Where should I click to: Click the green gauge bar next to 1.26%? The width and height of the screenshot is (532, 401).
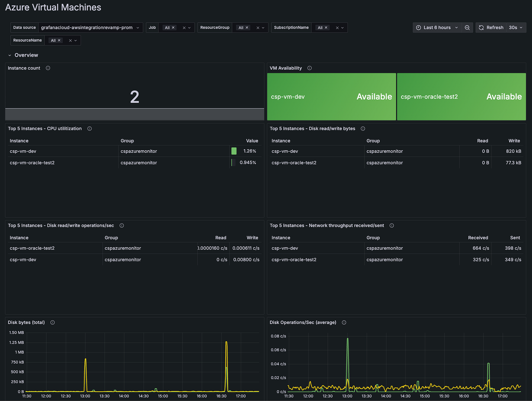tap(234, 151)
